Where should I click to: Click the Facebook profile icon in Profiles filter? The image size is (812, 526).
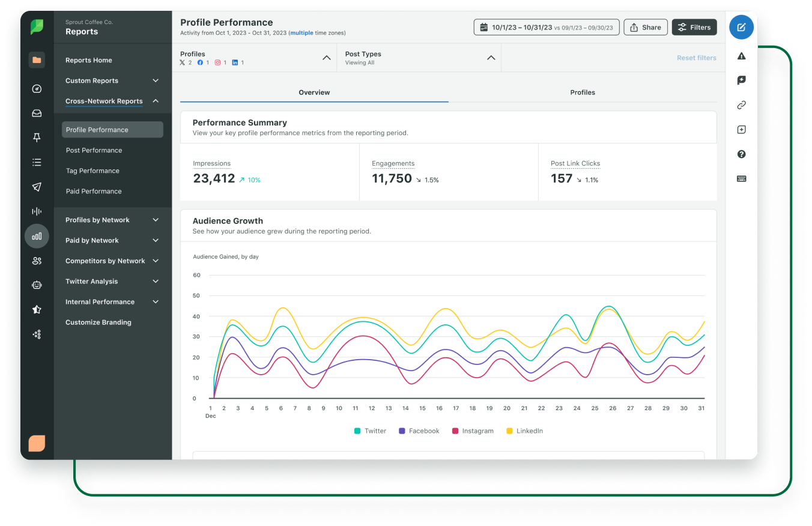coord(201,62)
